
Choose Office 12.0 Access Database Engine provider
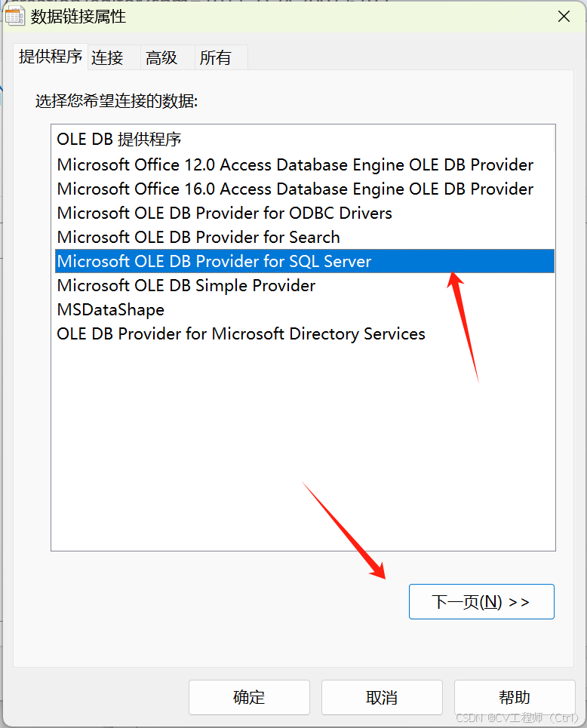tap(295, 164)
